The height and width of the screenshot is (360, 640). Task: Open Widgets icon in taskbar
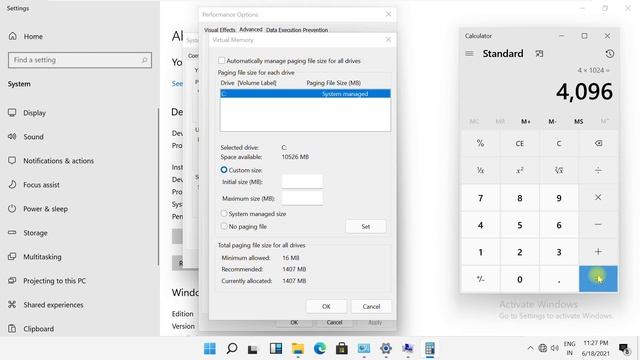click(x=276, y=348)
